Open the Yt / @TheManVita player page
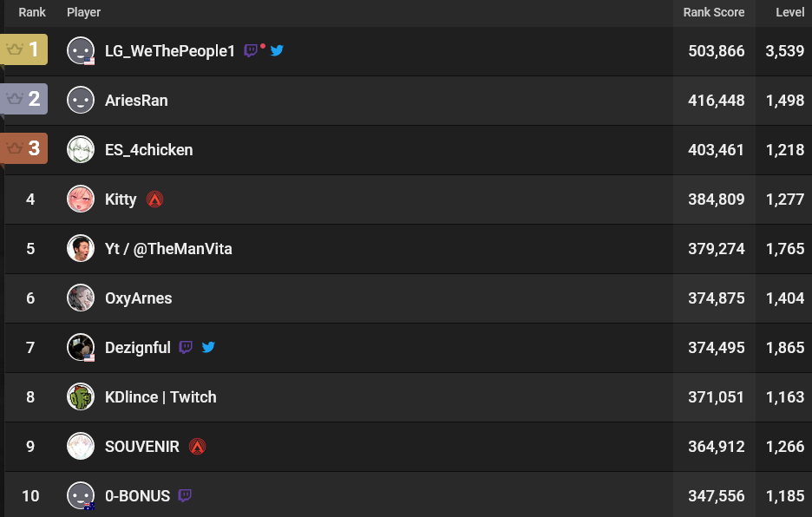Image resolution: width=812 pixels, height=517 pixels. (x=168, y=249)
